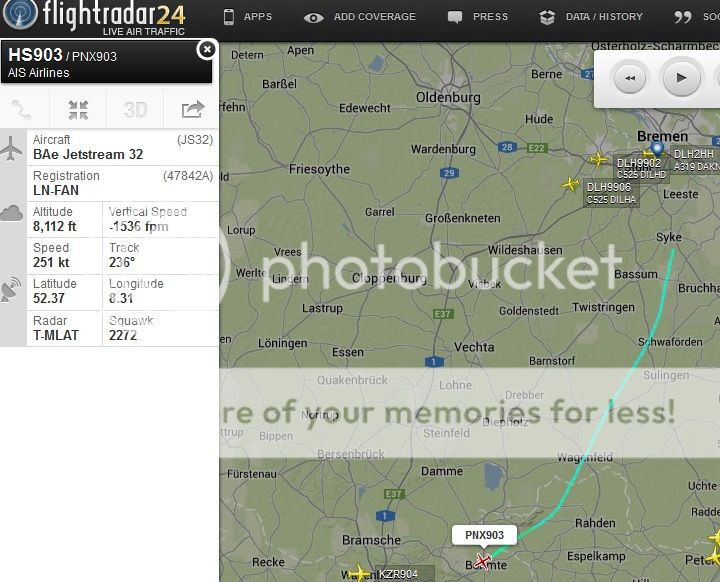Select the DLH9902 aircraft near Bremen

598,159
